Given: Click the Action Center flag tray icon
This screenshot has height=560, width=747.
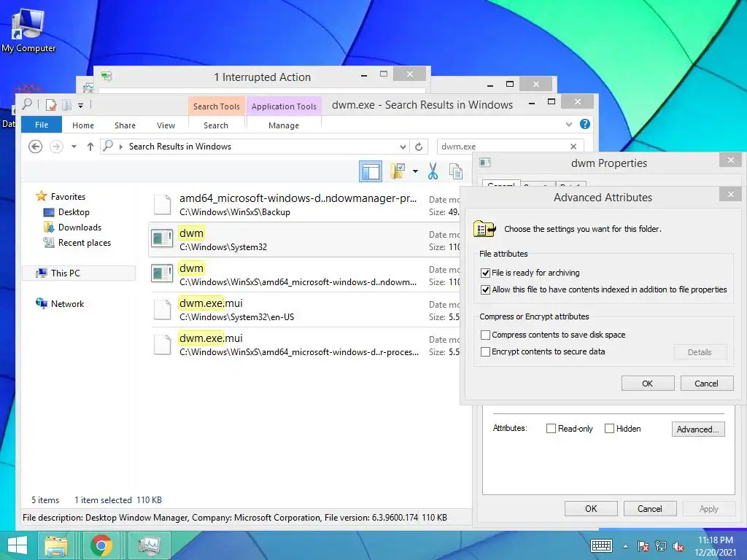Looking at the screenshot, I should tap(643, 545).
